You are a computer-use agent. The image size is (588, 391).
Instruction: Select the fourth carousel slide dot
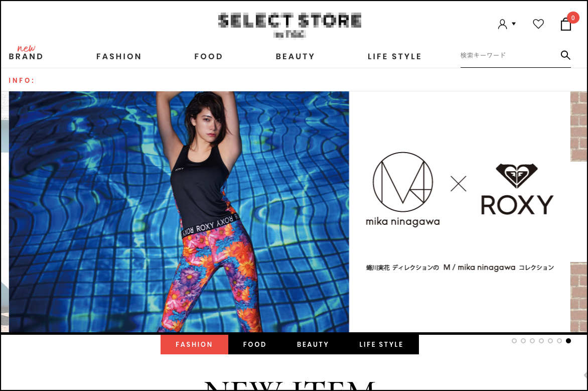[x=541, y=341]
